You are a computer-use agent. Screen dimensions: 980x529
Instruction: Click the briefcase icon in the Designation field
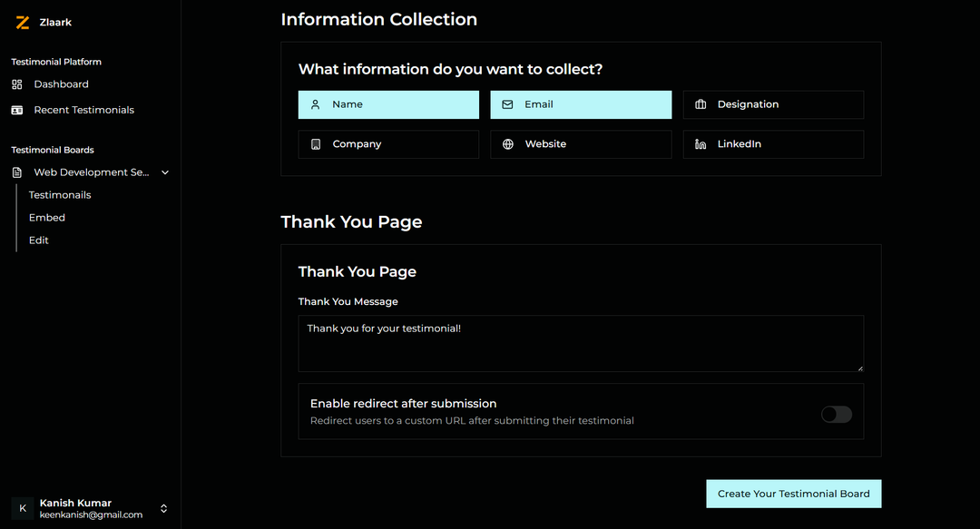tap(700, 103)
